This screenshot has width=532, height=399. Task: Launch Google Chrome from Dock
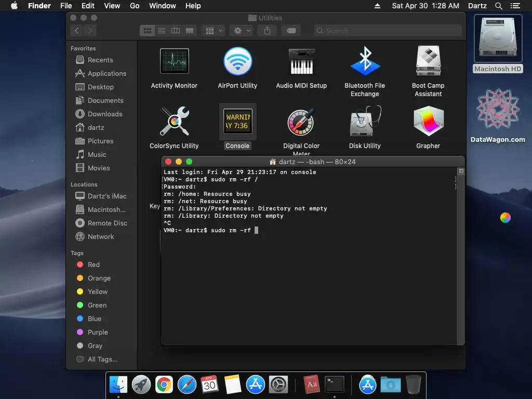tap(164, 385)
